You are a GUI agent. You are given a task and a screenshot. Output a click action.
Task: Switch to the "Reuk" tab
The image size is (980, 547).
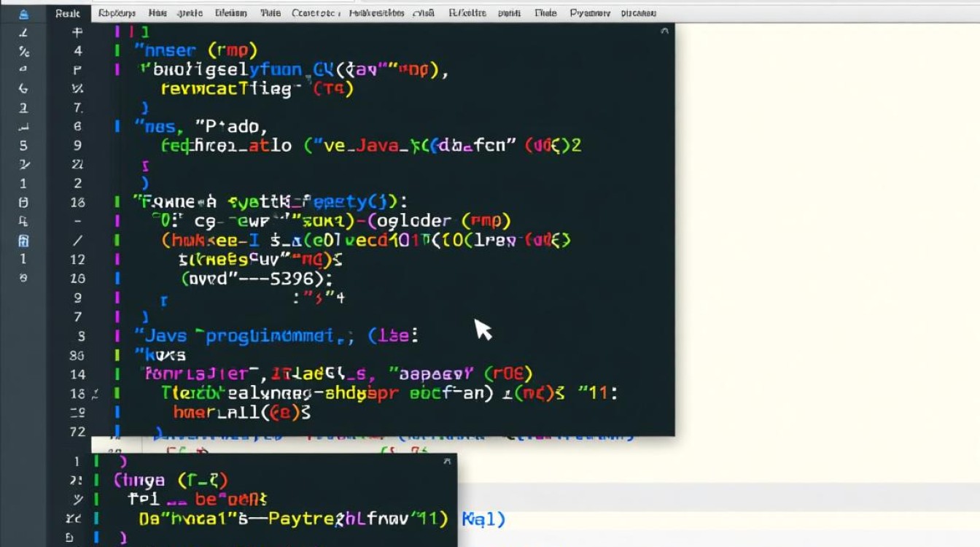68,13
